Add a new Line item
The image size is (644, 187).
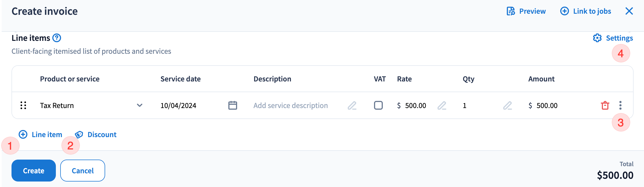[41, 135]
